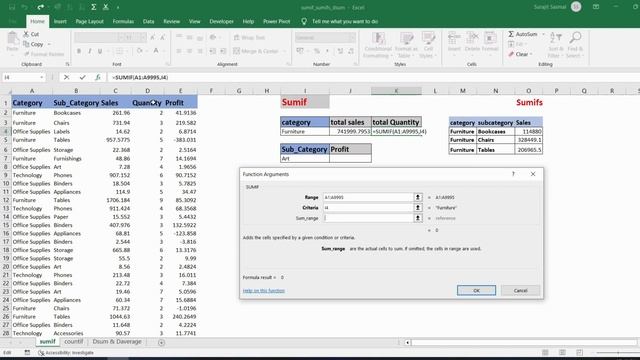Open the Copy options dropdown arrow
The width and height of the screenshot is (640, 360).
pos(49,44)
